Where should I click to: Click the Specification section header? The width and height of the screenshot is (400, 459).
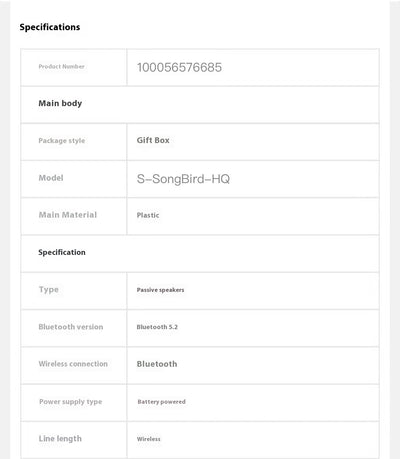coord(62,252)
